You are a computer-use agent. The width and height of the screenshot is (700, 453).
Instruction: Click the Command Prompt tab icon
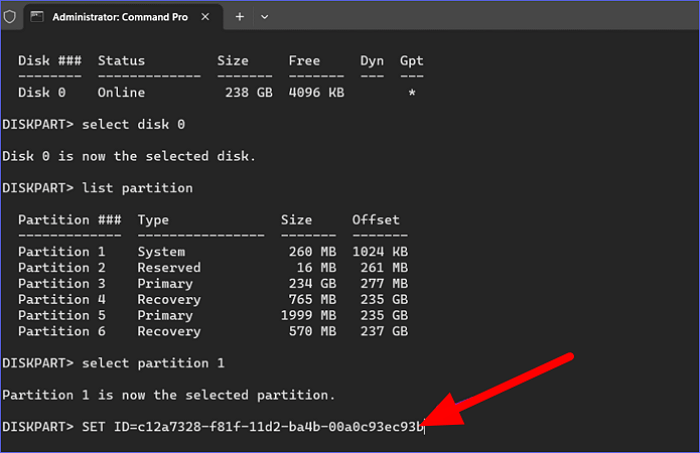coord(38,17)
